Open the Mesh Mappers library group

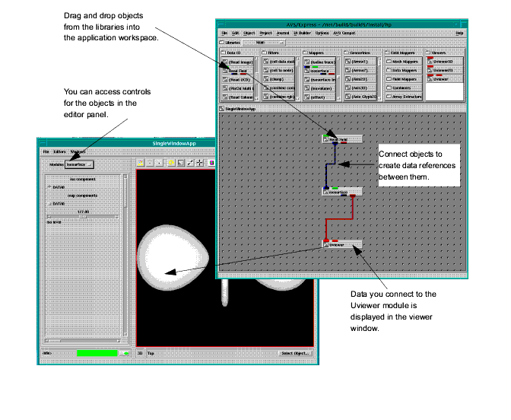(x=403, y=61)
